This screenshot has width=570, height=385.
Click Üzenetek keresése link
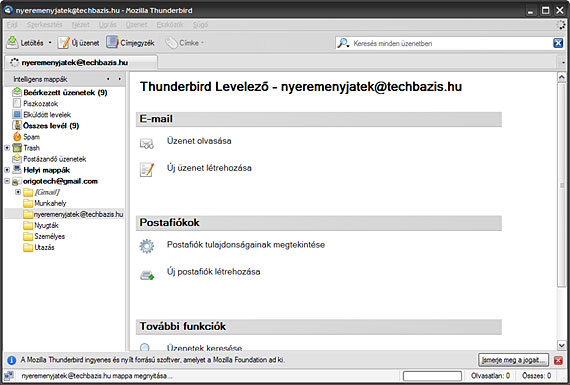pyautogui.click(x=204, y=348)
